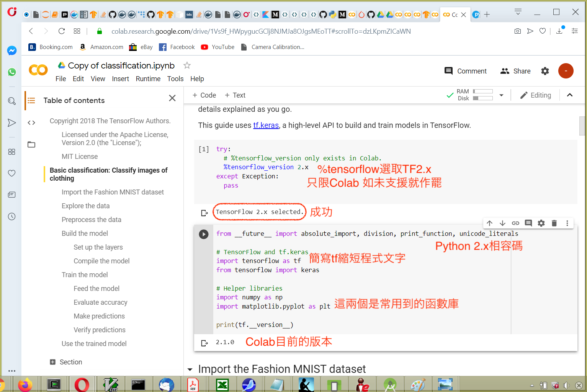Take a snapshot with camera icon
587x392 pixels.
pos(518,31)
